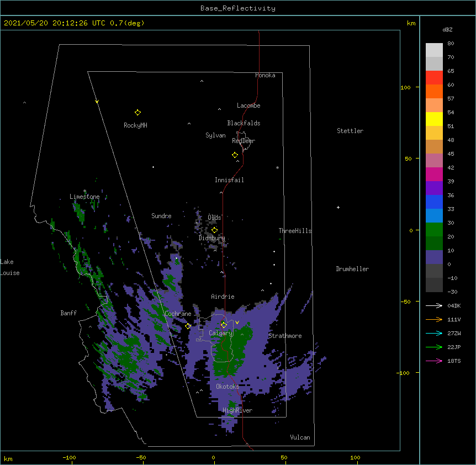
Task: Select the Banff map label
Action: (x=68, y=313)
